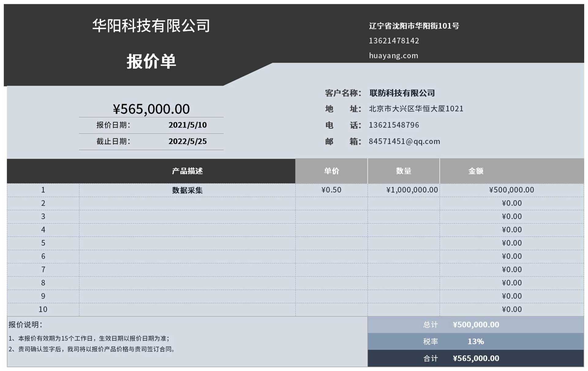Select the 报价单 title
Screen dimensions: 588x371
(151, 61)
